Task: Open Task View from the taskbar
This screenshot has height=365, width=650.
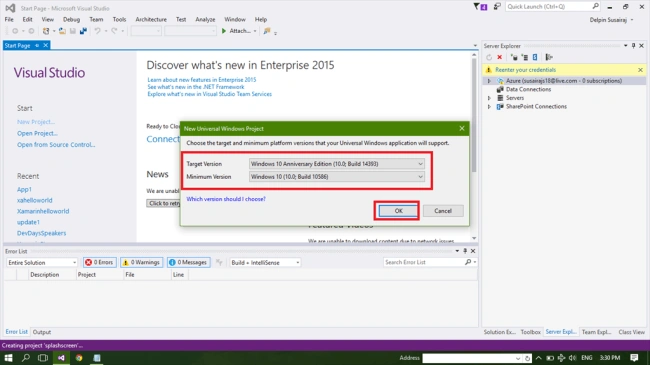Action: tap(43, 358)
